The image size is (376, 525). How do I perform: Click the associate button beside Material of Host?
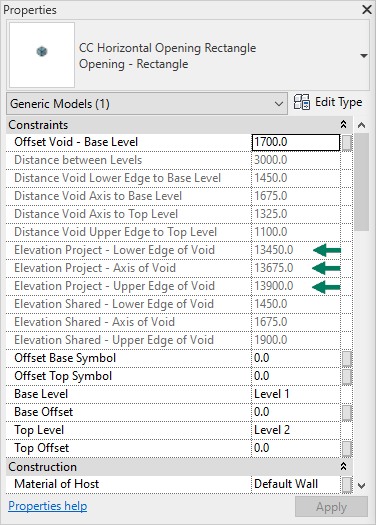point(347,484)
